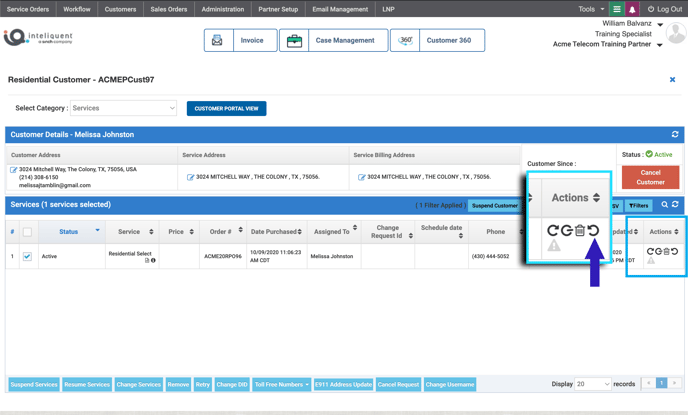Click the trash icon in the Actions column

click(x=667, y=252)
